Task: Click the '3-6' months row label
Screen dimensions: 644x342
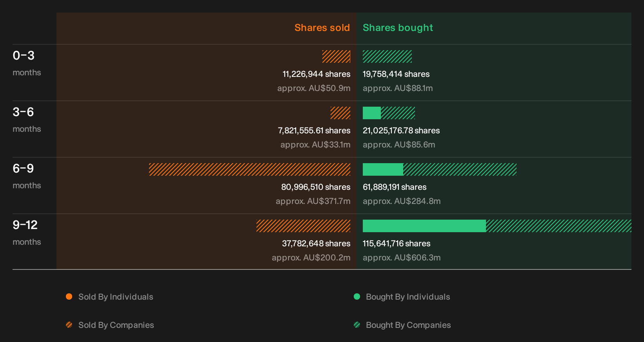Action: (23, 112)
